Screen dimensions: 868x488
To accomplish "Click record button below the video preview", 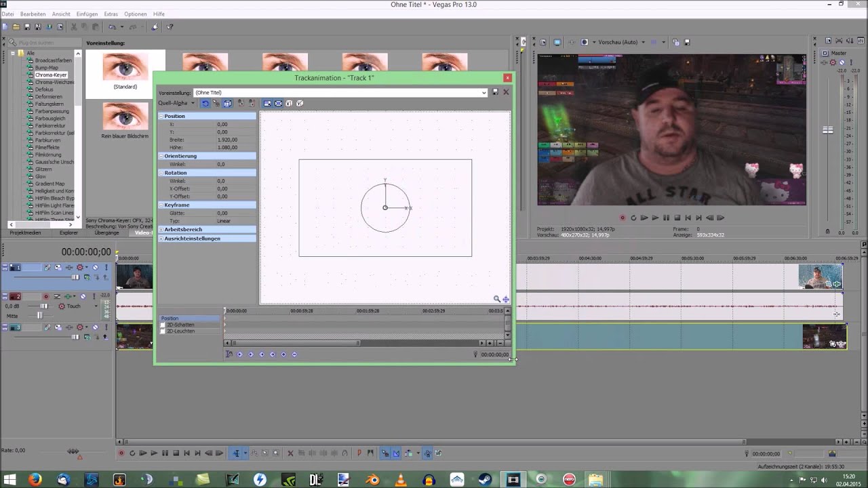I will [623, 218].
